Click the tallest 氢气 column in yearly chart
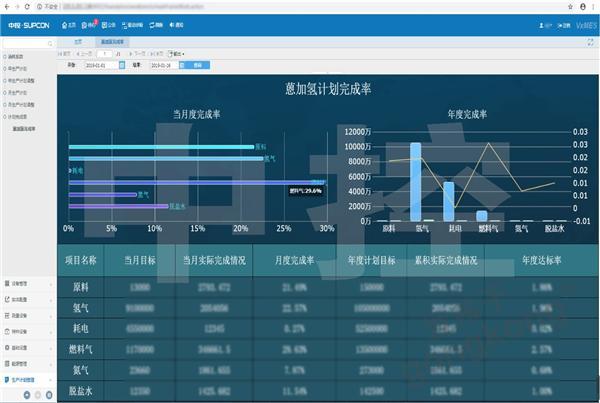Viewport: 600px width, 403px height. pos(416,182)
